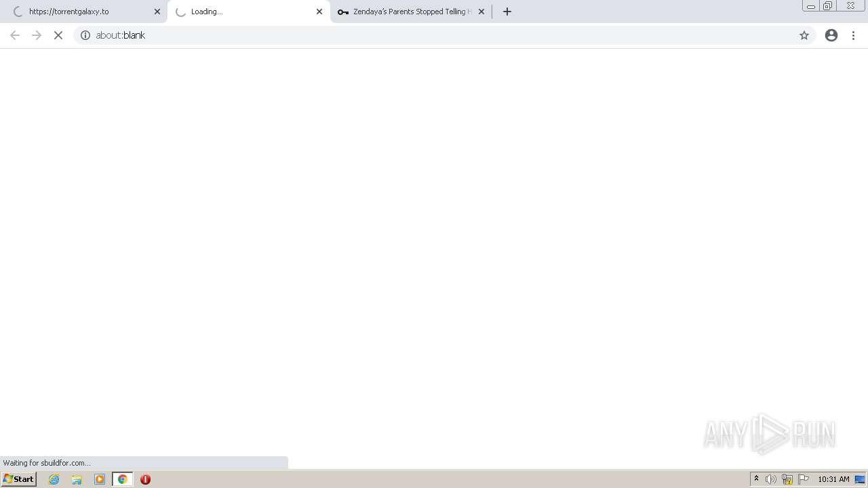This screenshot has height=488, width=868.
Task: Stop loading the page
Action: click(x=58, y=35)
